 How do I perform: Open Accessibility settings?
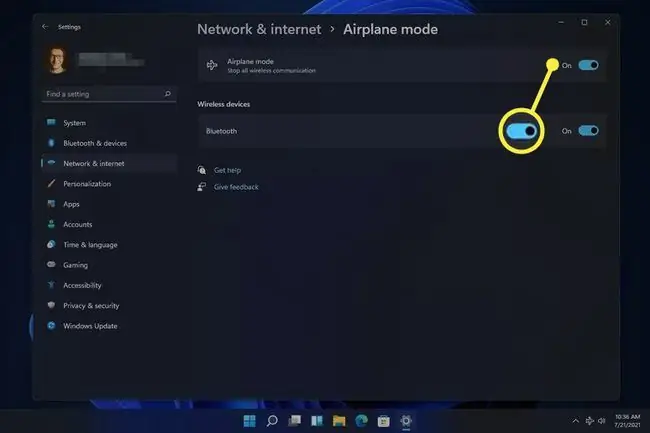pos(109,285)
